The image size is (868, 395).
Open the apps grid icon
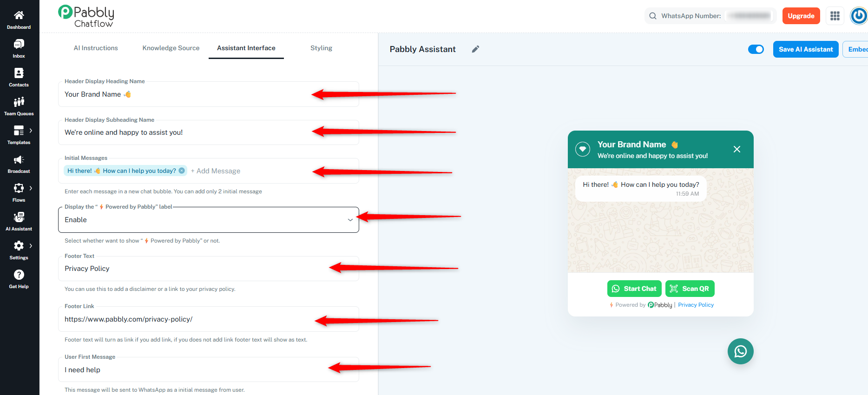[x=835, y=16]
